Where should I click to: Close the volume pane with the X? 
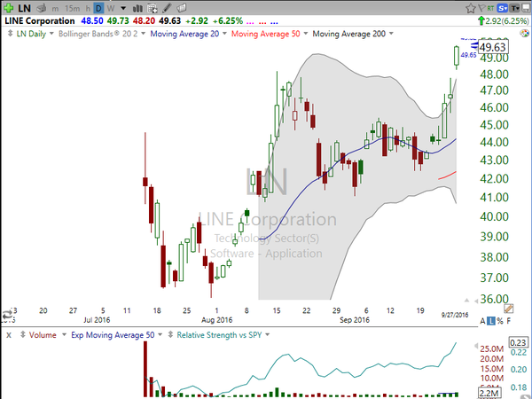9,335
